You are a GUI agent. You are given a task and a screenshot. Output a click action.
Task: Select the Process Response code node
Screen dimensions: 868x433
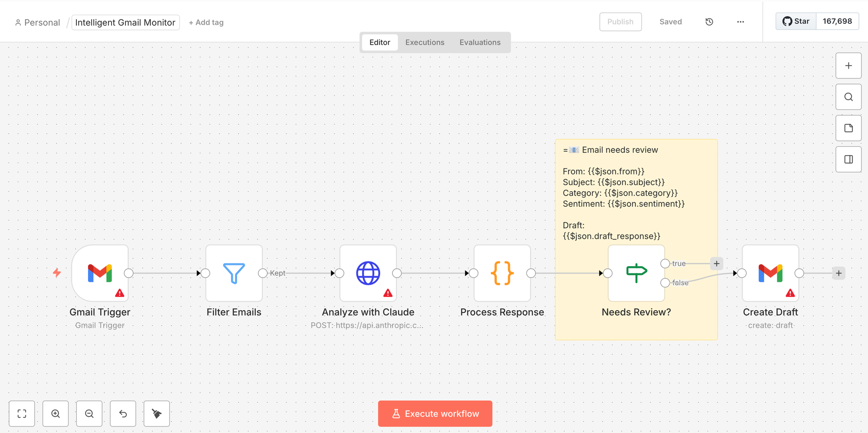(502, 273)
